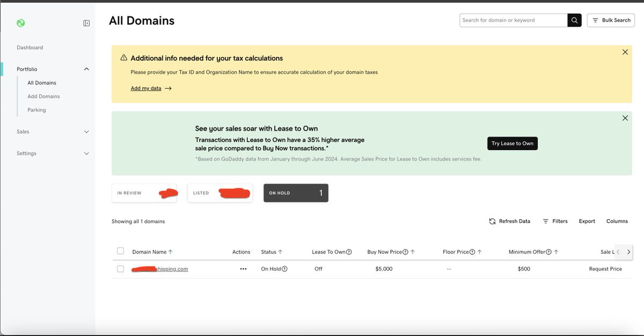Click the Floor Price help icon

(472, 252)
